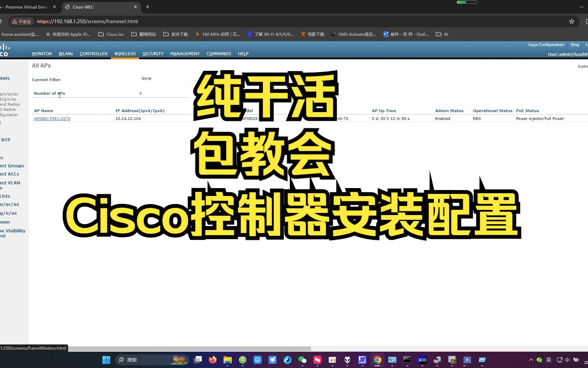The image size is (588, 368).
Task: Click the PoE Status column header
Action: click(527, 111)
